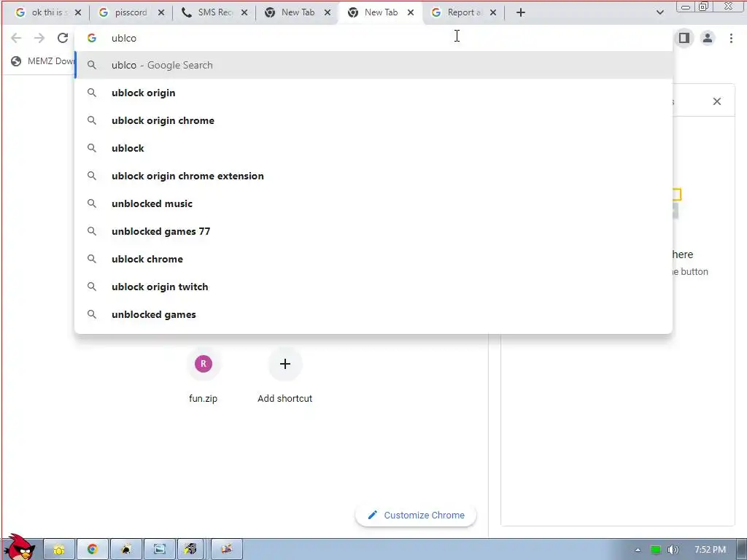747x560 pixels.
Task: Close the active New Tab
Action: pos(411,13)
